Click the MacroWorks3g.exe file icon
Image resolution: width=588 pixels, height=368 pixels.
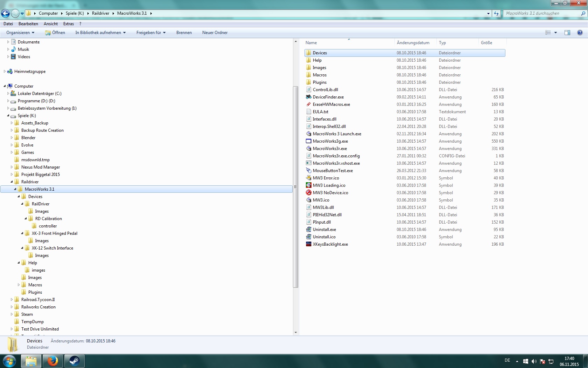point(308,141)
